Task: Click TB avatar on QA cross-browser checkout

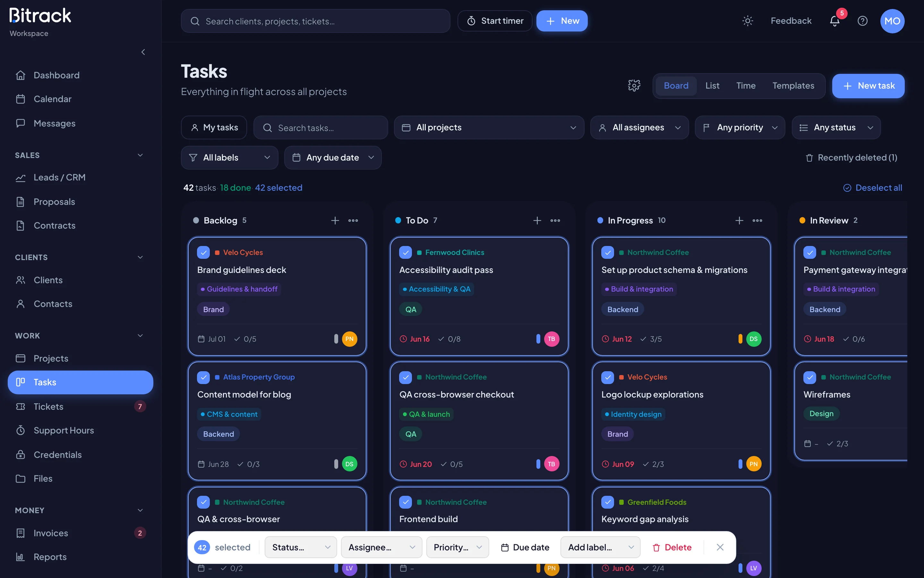Action: pos(551,464)
